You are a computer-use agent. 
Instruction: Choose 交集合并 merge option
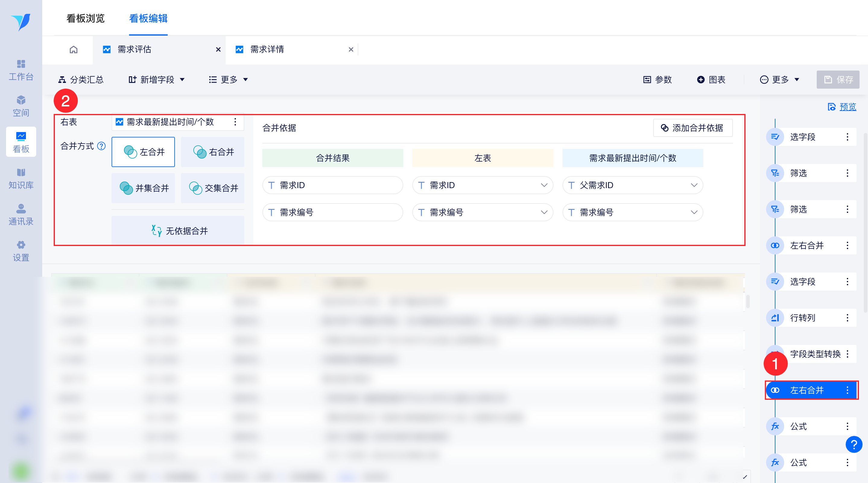213,188
